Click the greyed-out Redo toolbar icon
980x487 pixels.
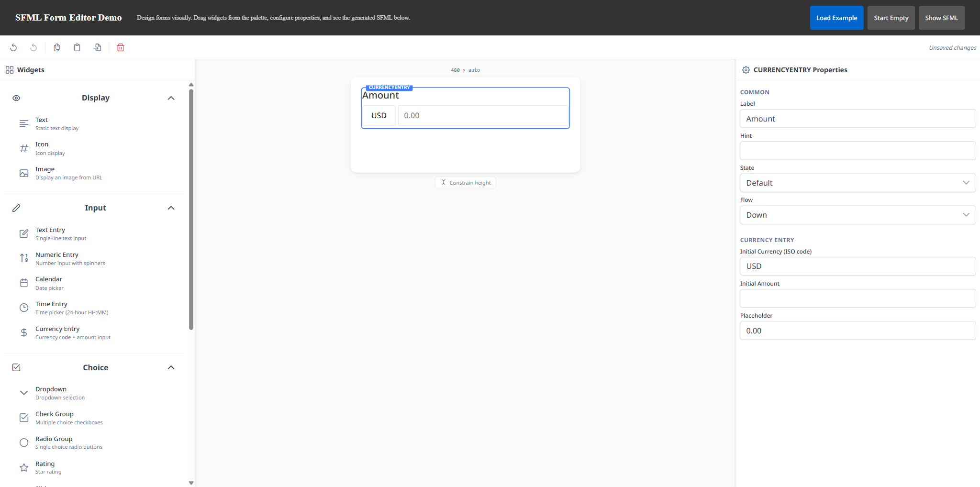(33, 47)
